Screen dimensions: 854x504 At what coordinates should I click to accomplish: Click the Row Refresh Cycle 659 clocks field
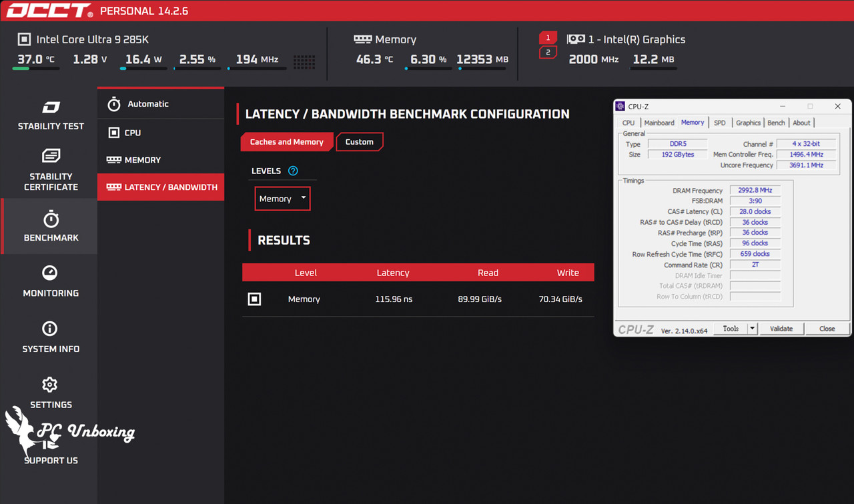pyautogui.click(x=755, y=254)
